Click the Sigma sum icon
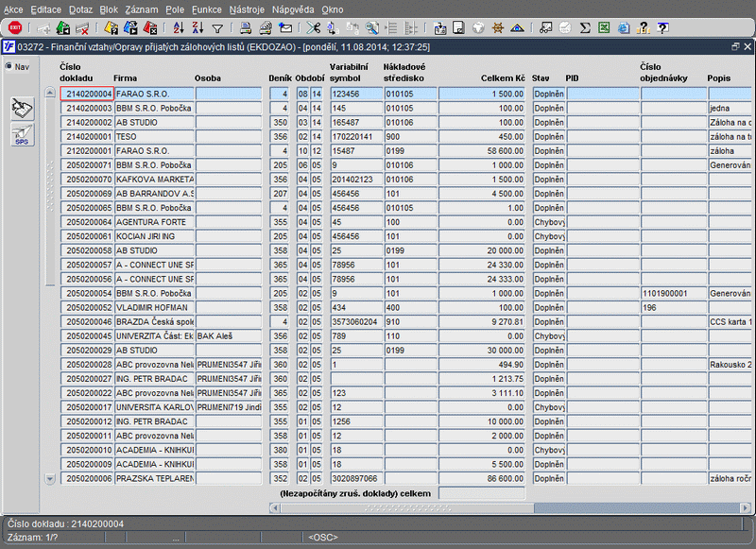Image resolution: width=756 pixels, height=549 pixels. [x=585, y=28]
